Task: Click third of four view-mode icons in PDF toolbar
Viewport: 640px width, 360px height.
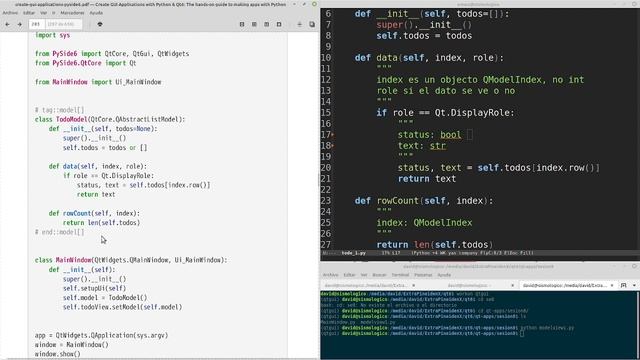Action: click(267, 24)
